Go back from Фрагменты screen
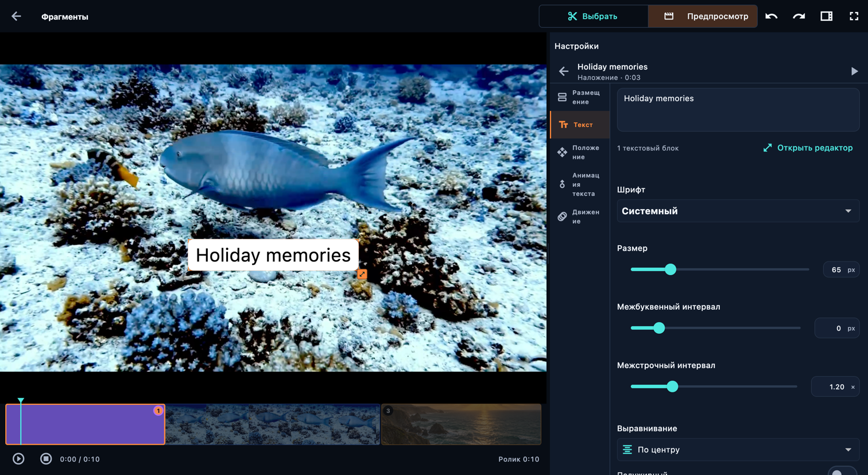 click(x=16, y=17)
